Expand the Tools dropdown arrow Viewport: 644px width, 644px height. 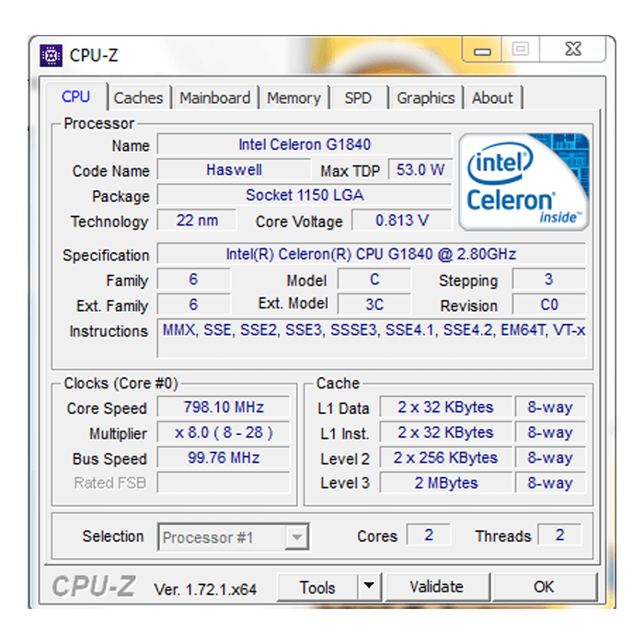tap(369, 586)
